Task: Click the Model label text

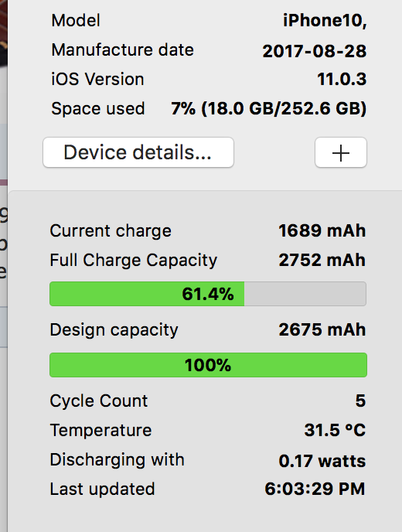Action: tap(76, 20)
